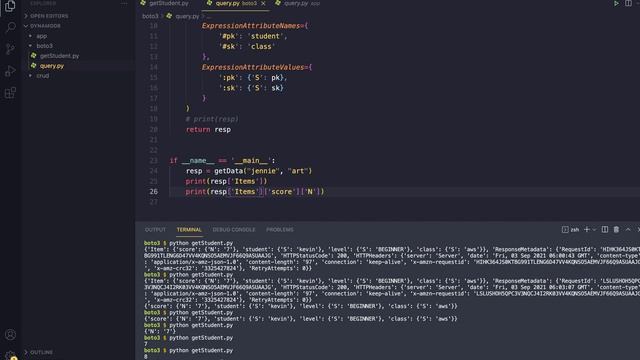
Task: Click the getData("jennie", "art") call
Action: 263,171
